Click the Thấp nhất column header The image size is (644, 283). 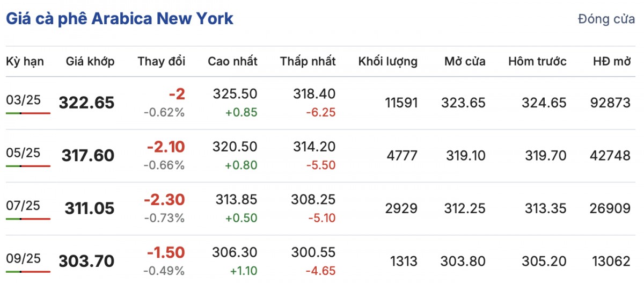[x=308, y=61]
